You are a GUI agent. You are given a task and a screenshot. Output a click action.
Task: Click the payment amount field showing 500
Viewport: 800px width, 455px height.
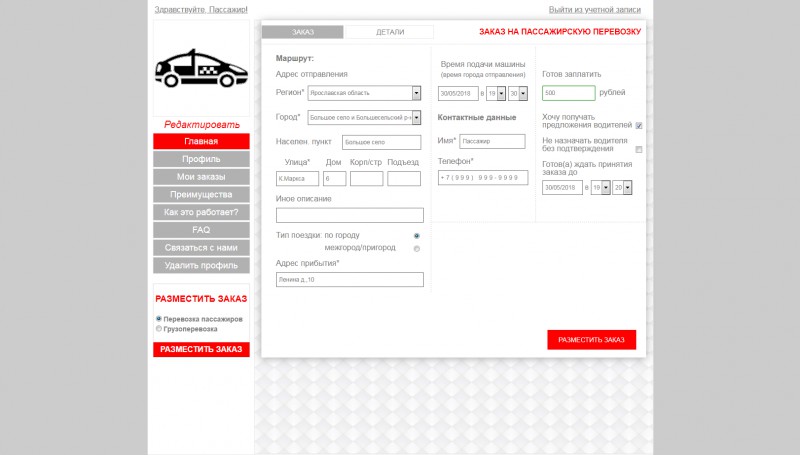pos(568,93)
